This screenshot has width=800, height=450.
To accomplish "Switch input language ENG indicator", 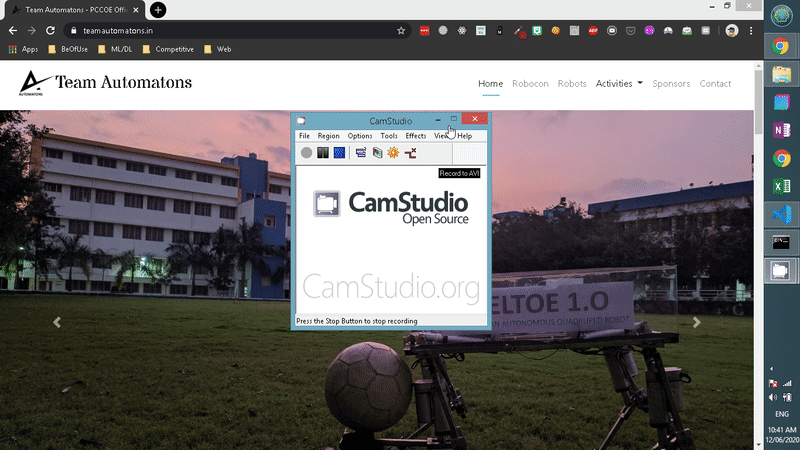I will (782, 414).
